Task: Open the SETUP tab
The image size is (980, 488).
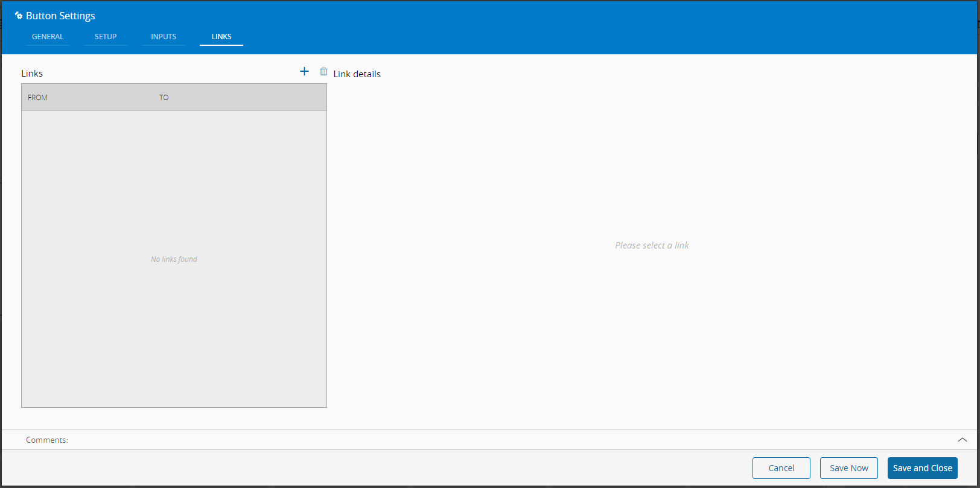Action: click(106, 37)
